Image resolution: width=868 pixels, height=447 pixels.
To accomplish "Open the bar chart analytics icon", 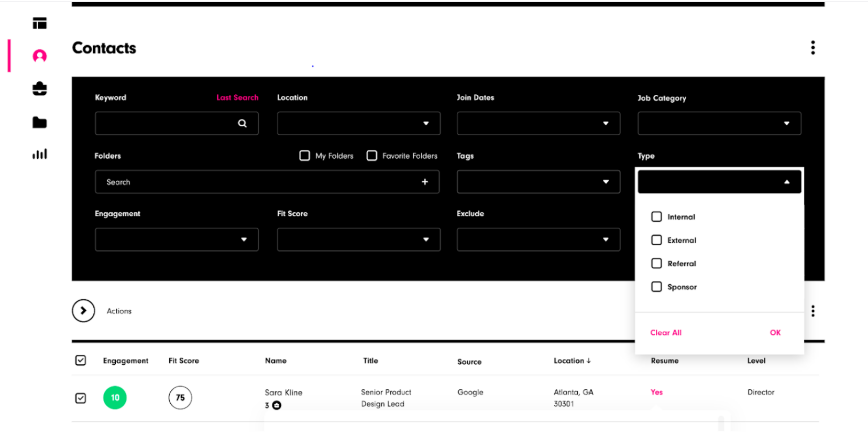I will (x=40, y=154).
